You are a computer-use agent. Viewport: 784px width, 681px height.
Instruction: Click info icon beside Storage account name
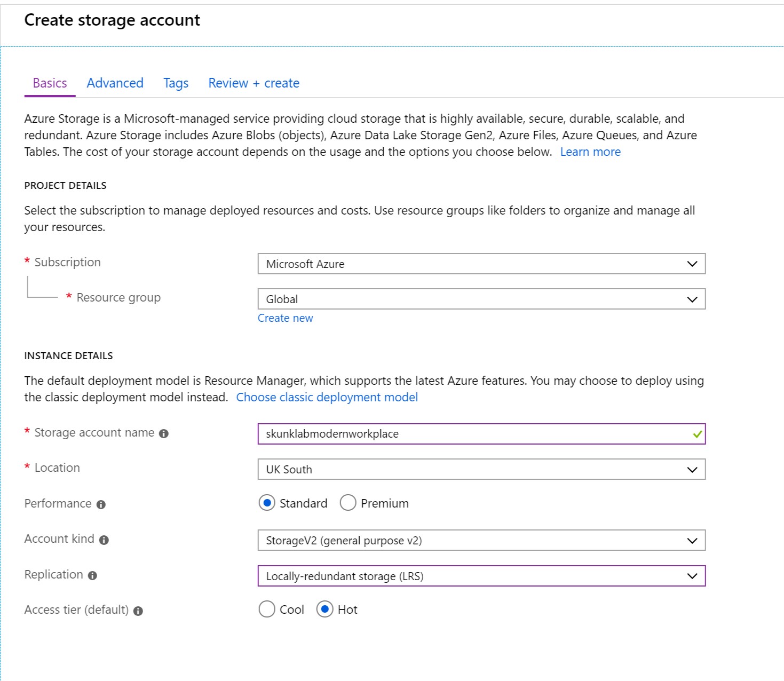click(164, 434)
